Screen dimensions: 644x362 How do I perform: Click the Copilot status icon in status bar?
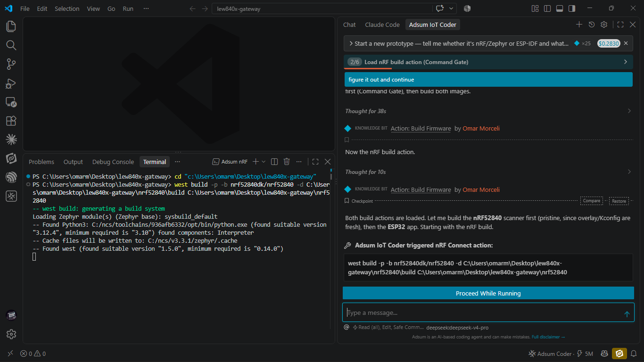[x=603, y=354]
